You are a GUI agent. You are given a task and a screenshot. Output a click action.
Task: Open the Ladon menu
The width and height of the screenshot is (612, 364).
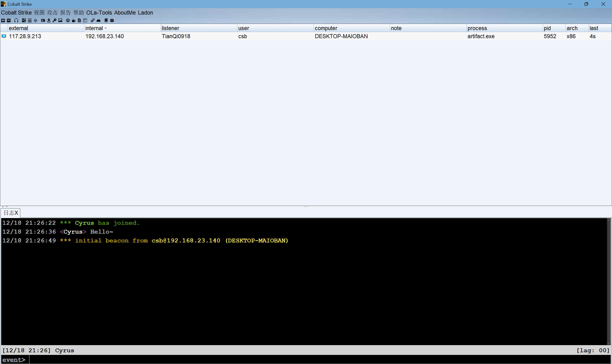point(146,12)
